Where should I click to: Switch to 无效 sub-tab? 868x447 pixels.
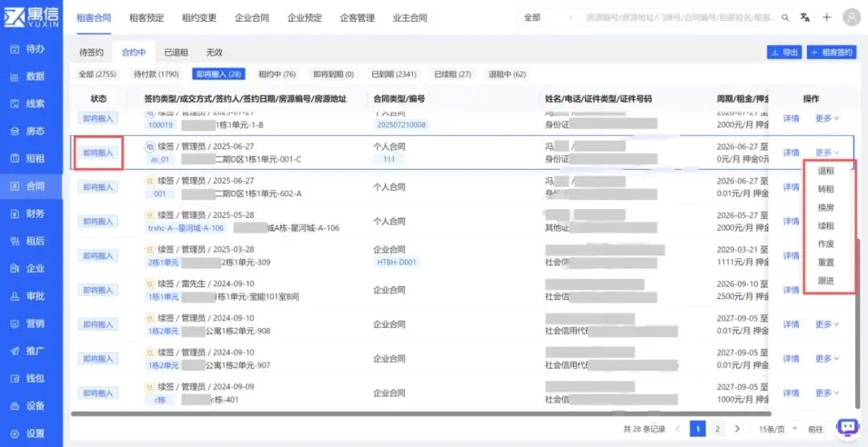(215, 52)
